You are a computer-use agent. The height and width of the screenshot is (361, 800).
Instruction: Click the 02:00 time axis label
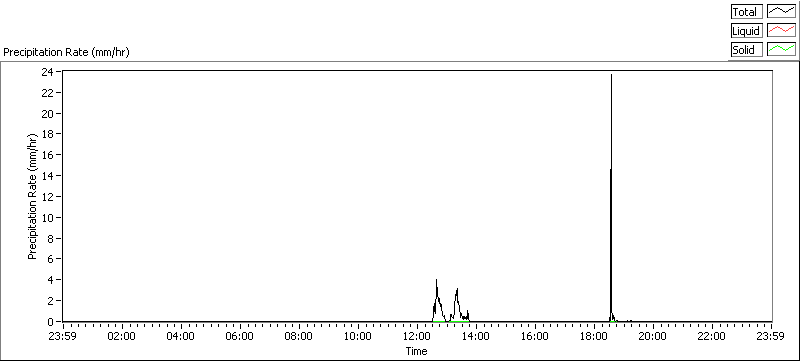coord(122,337)
